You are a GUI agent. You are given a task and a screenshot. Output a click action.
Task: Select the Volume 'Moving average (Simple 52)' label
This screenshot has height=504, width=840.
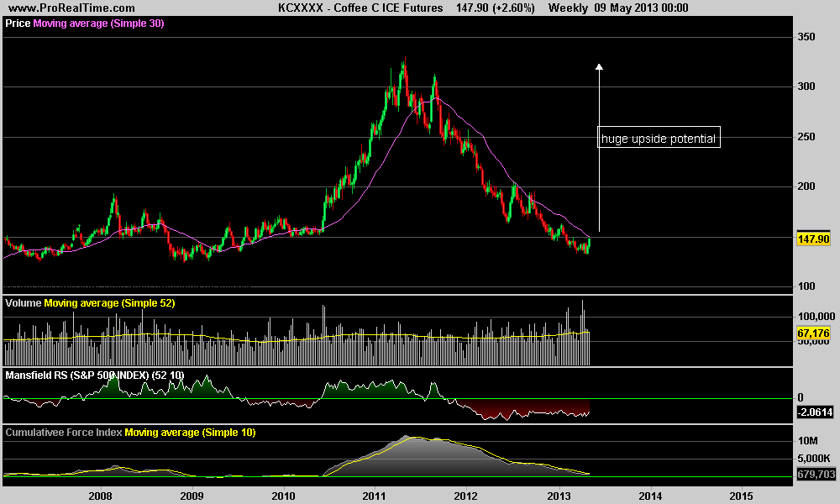point(109,302)
